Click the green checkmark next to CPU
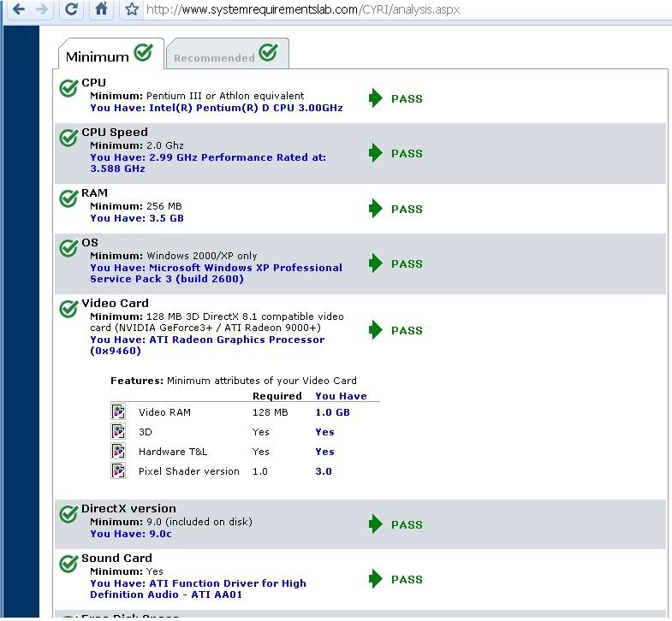The width and height of the screenshot is (672, 621). 68,88
